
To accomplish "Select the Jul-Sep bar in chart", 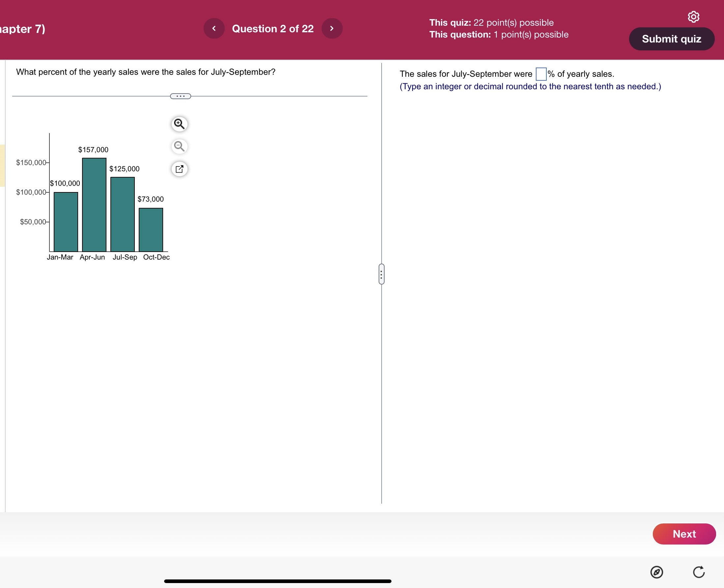I will pyautogui.click(x=123, y=214).
